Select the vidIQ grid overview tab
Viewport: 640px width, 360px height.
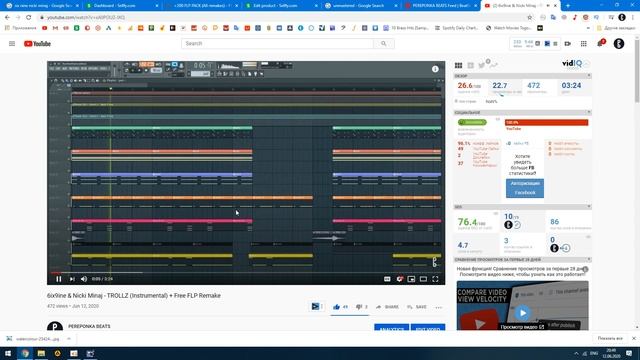point(458,65)
